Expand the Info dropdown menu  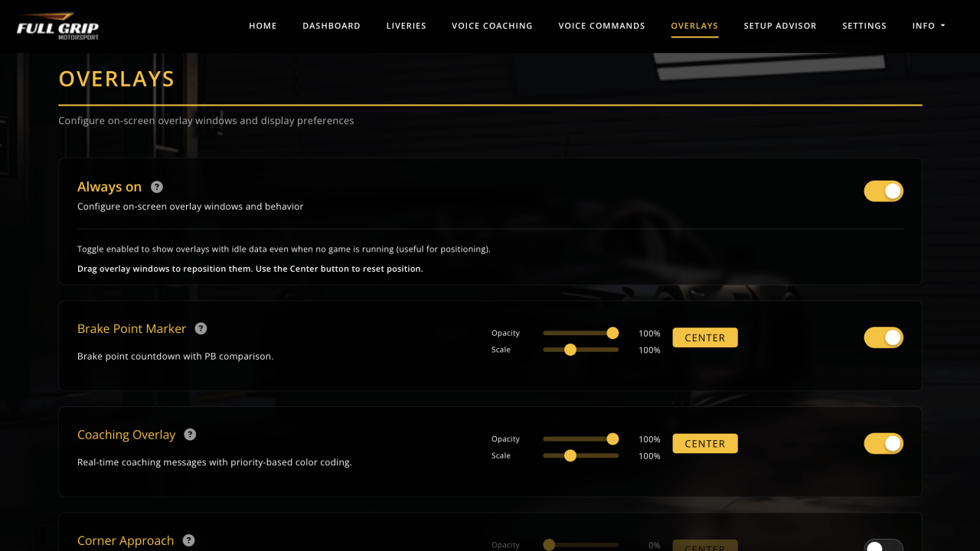point(928,26)
